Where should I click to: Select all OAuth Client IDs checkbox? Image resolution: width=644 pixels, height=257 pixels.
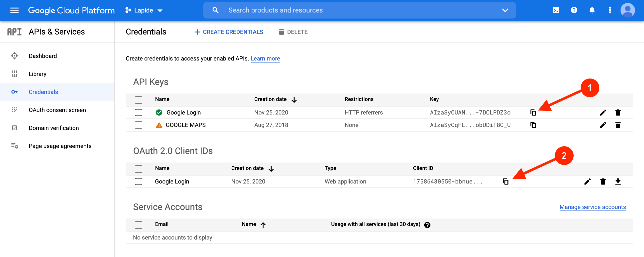point(138,169)
